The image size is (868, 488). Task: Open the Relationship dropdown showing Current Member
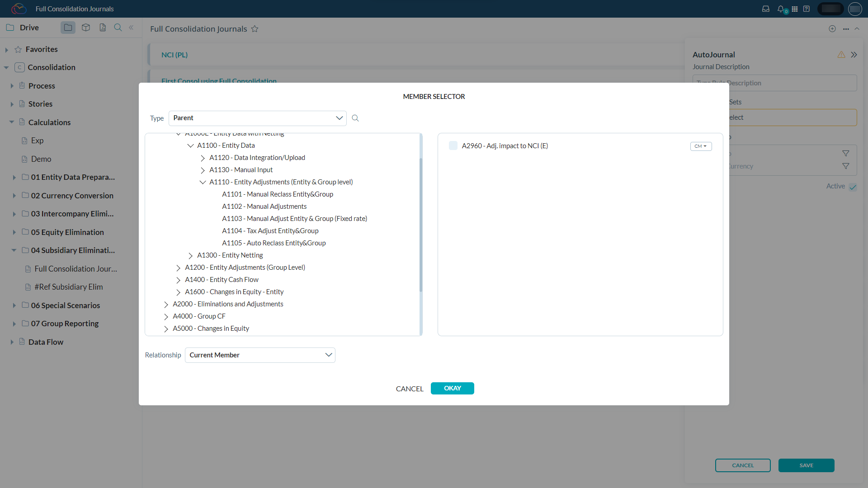[260, 355]
